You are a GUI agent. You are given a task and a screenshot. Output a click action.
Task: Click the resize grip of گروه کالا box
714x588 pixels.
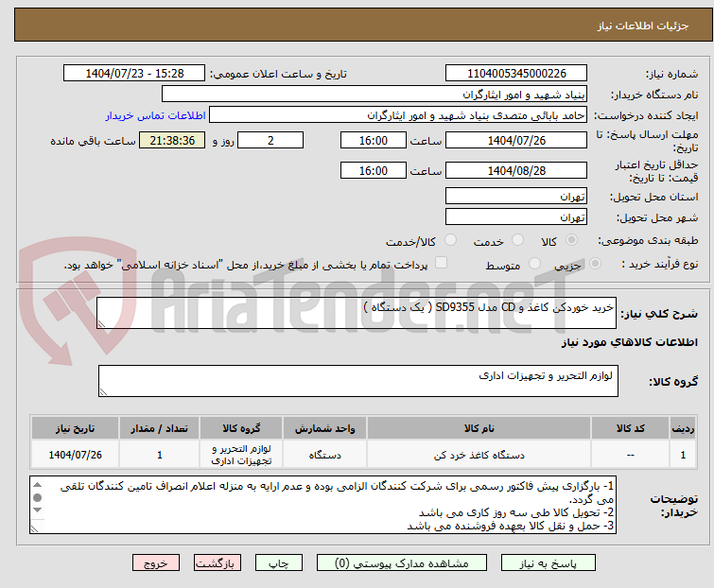[x=103, y=392]
